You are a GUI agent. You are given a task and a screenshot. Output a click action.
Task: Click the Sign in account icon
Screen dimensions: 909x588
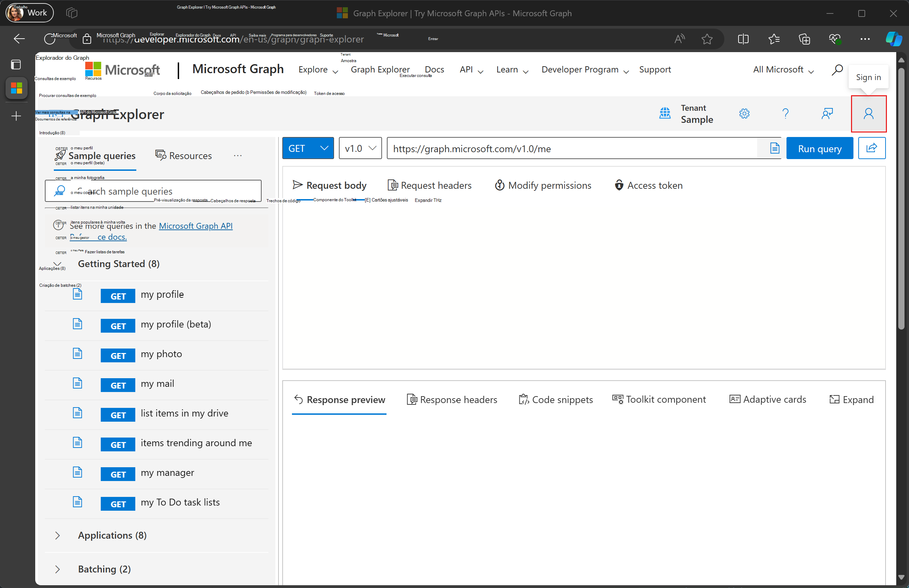click(x=869, y=114)
